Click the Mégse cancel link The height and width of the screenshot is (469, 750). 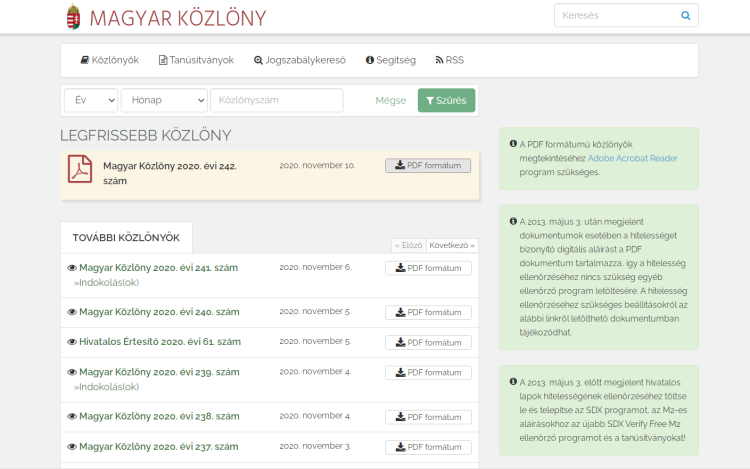tap(390, 100)
